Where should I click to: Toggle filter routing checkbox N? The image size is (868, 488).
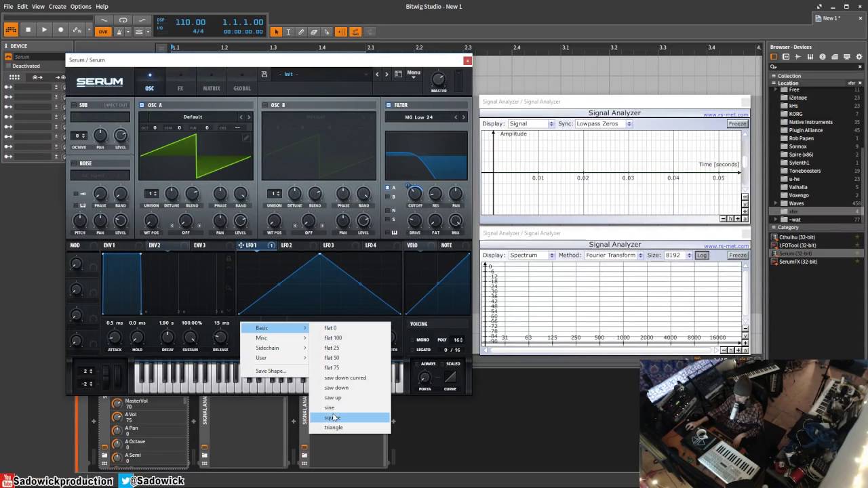tap(387, 210)
